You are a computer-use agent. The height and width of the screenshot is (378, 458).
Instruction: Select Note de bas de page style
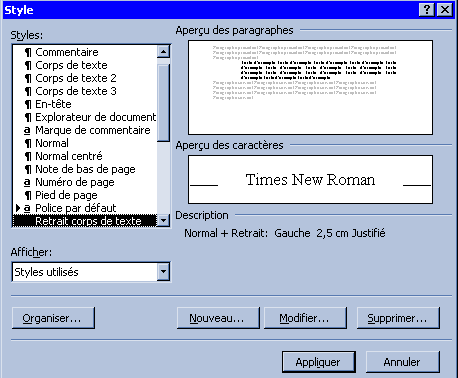[85, 169]
